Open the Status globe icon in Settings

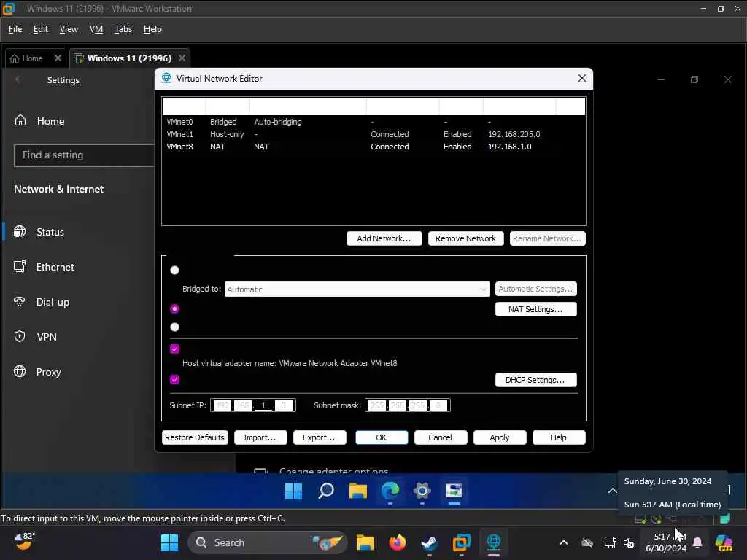20,231
